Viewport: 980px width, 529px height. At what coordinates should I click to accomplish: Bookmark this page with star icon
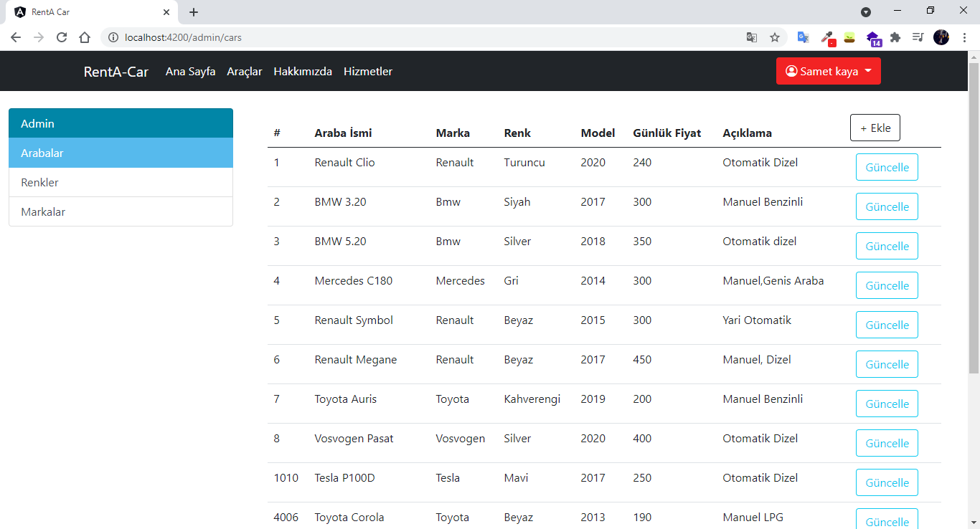(775, 37)
